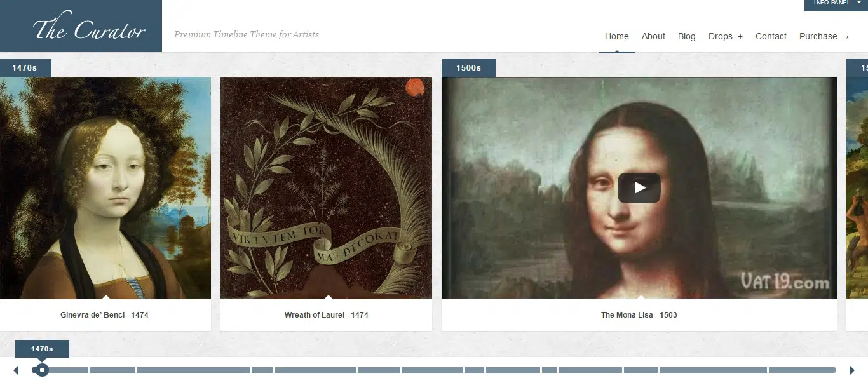This screenshot has width=868, height=378.
Task: Open the Contact page
Action: point(771,36)
